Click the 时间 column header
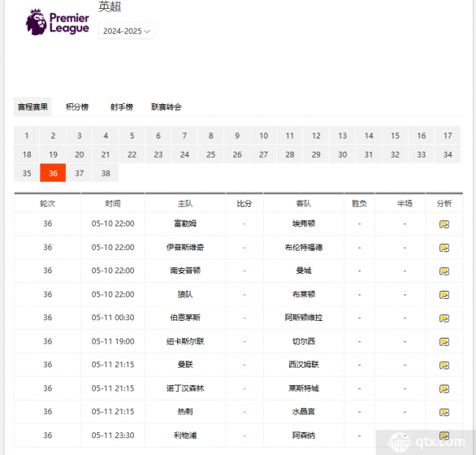Screen dimensions: 476x455 (113, 203)
